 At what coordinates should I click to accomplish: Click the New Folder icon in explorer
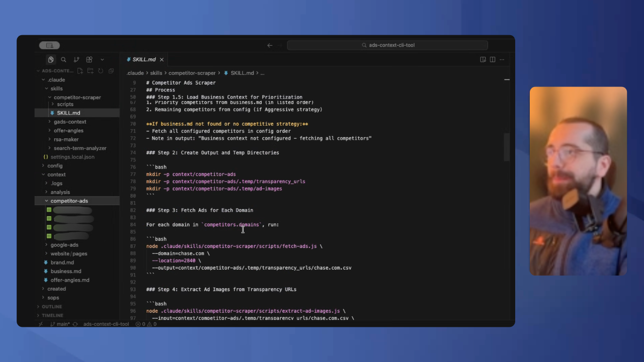91,71
